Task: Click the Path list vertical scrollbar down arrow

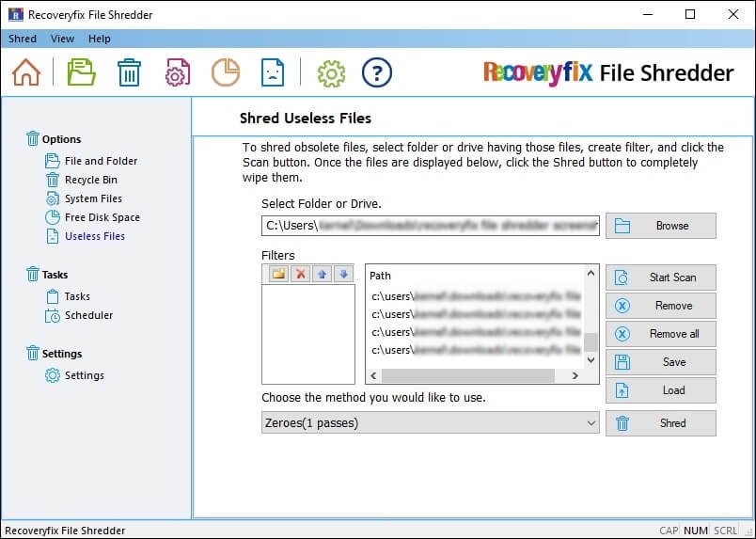Action: (591, 359)
